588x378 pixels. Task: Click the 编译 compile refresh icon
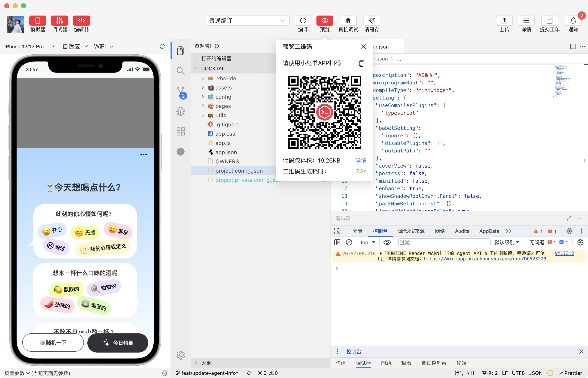click(x=303, y=21)
